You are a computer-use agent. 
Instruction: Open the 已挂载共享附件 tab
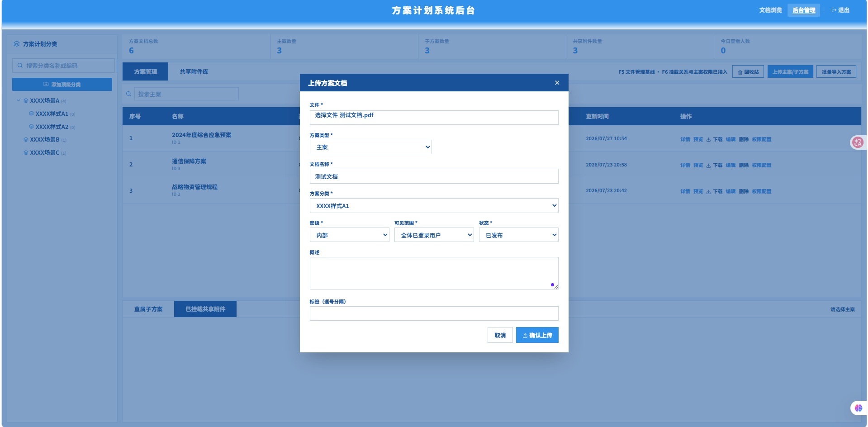click(205, 309)
